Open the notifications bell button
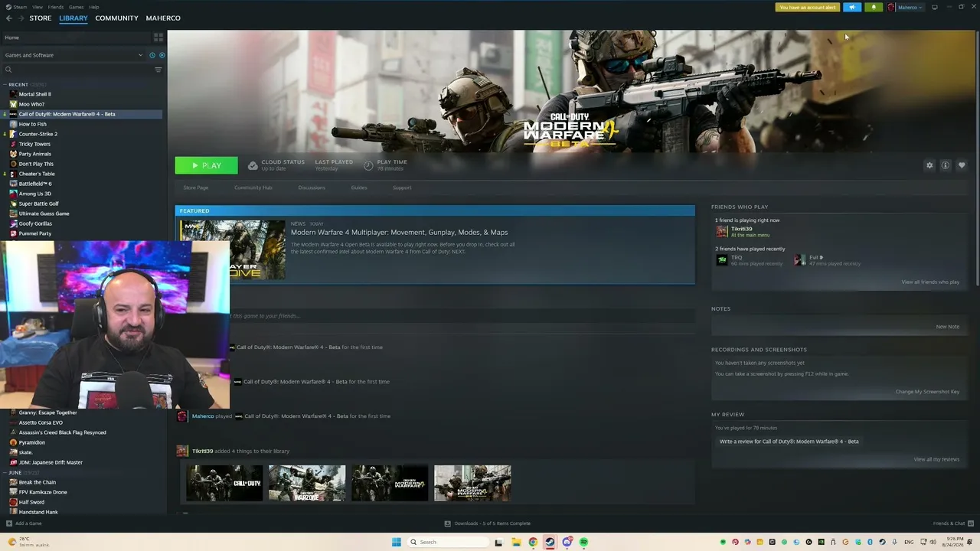The width and height of the screenshot is (980, 551). pos(874,8)
